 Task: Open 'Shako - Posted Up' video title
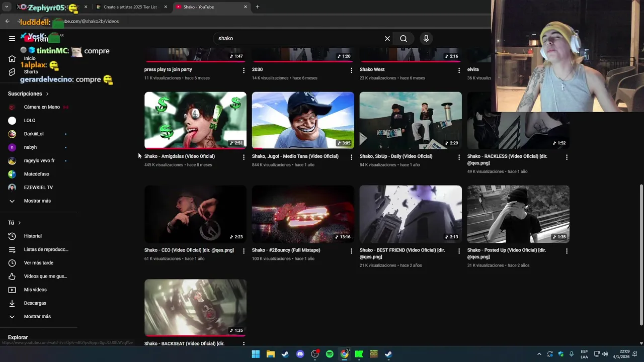[x=507, y=253]
